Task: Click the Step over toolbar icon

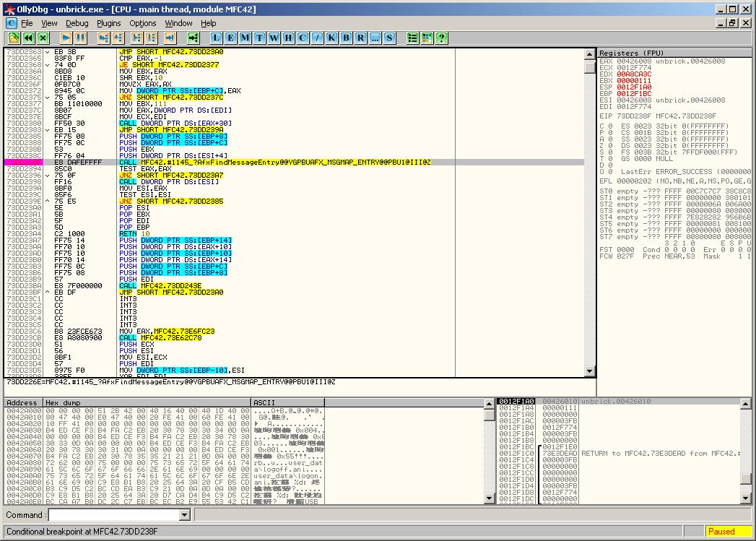Action: click(x=118, y=38)
